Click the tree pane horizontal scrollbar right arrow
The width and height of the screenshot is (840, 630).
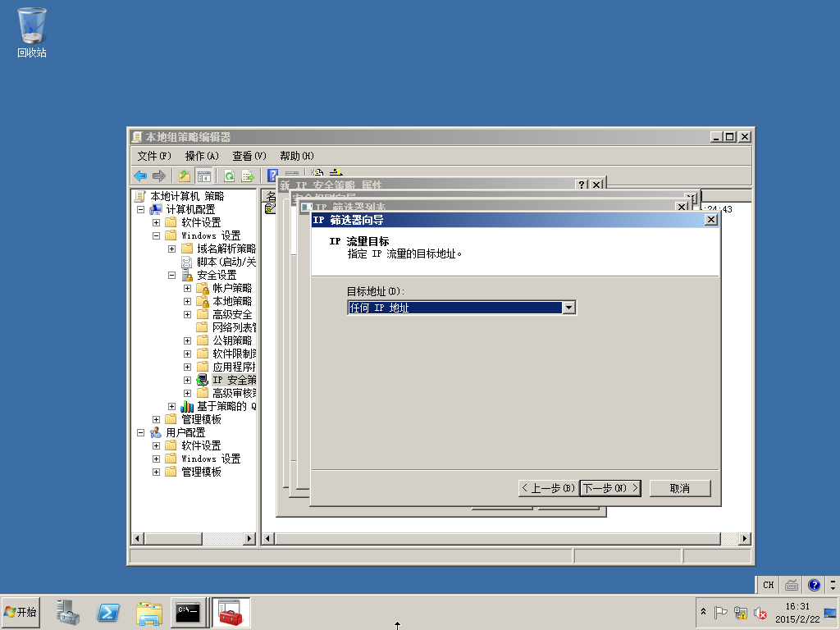[x=249, y=538]
